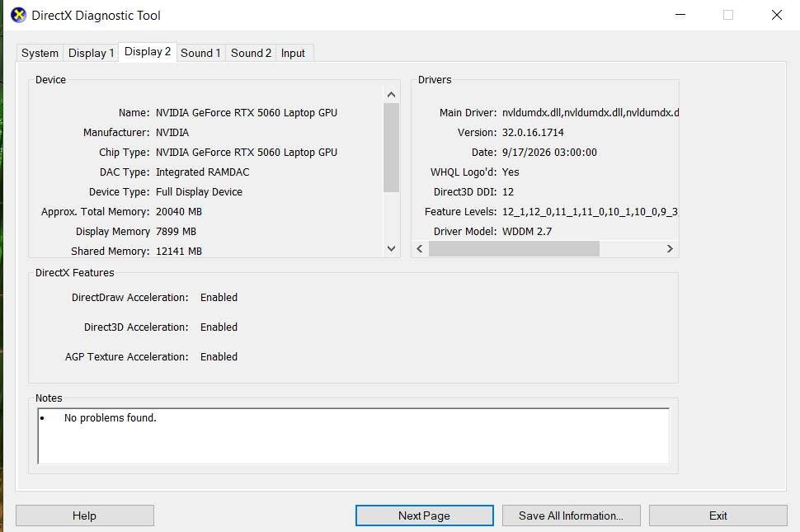Open the Input tab

293,53
